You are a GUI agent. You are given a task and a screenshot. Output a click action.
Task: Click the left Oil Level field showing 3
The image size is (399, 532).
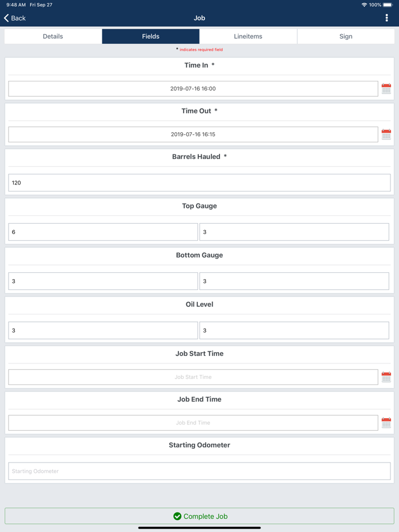pyautogui.click(x=103, y=330)
